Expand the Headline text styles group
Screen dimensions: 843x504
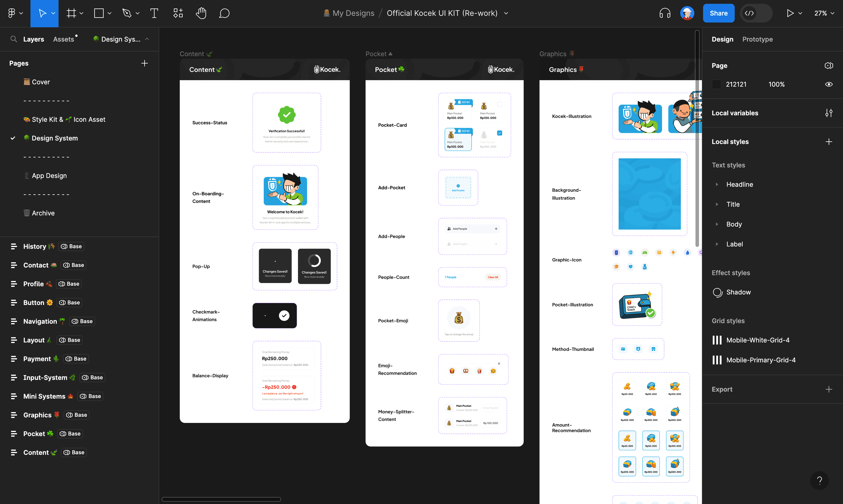pos(717,184)
